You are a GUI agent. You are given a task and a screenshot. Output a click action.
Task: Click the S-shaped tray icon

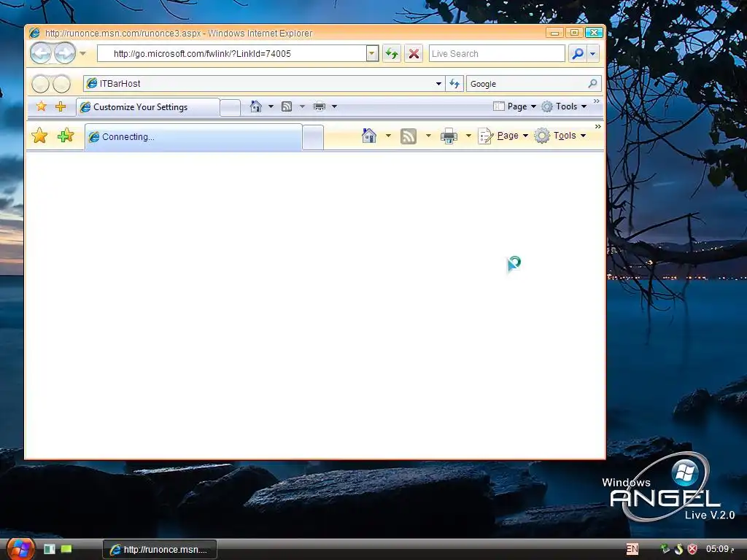pos(679,549)
